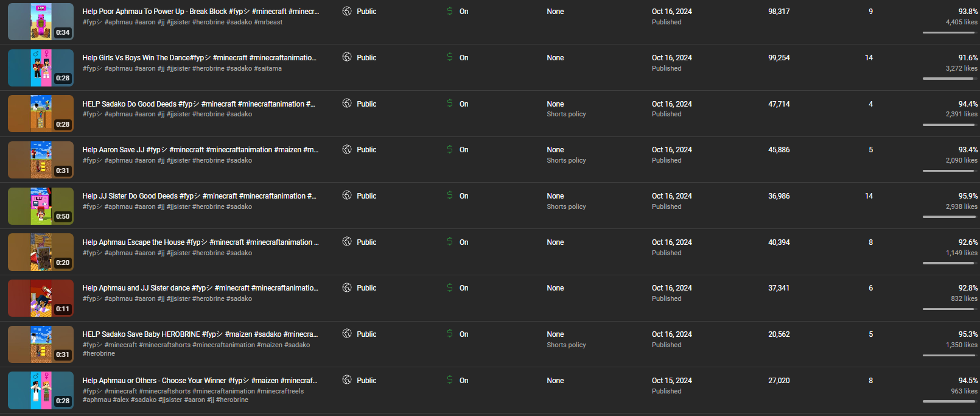The width and height of the screenshot is (980, 416).
Task: Click the monetization dollar icon for HELP Sadako Do Good Deeds
Action: click(450, 104)
